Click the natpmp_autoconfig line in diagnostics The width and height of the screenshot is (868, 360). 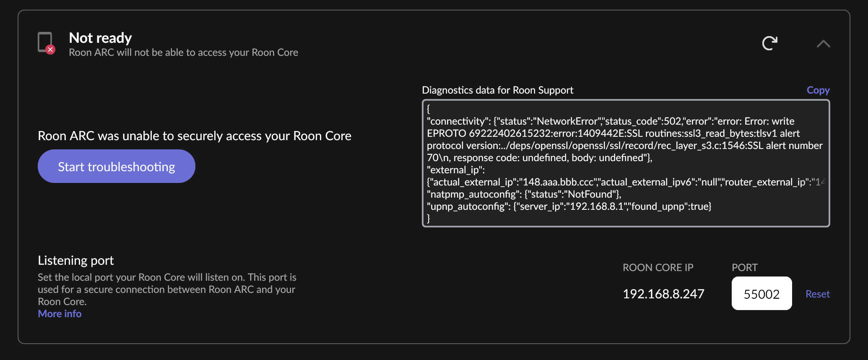pyautogui.click(x=524, y=194)
